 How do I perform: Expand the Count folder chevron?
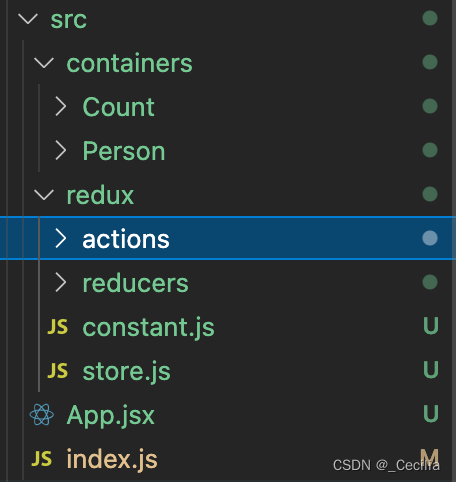[x=60, y=106]
